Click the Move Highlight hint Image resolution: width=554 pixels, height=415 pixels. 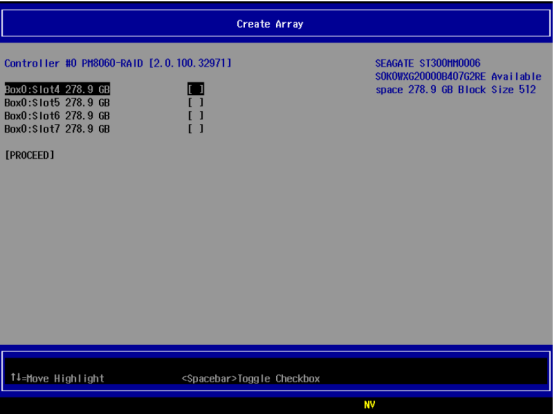tap(58, 378)
